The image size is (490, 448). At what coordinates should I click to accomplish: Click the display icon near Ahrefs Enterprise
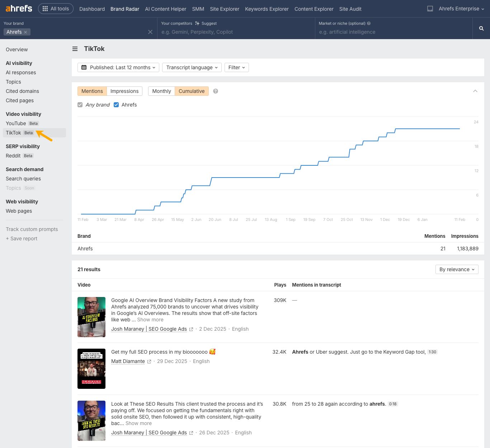(430, 9)
